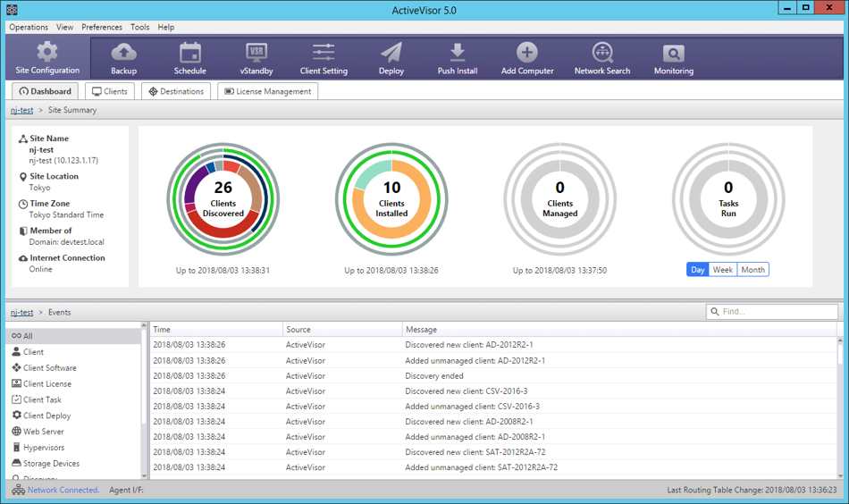Click the events table vertical scrollbar
849x504 pixels.
coord(840,407)
